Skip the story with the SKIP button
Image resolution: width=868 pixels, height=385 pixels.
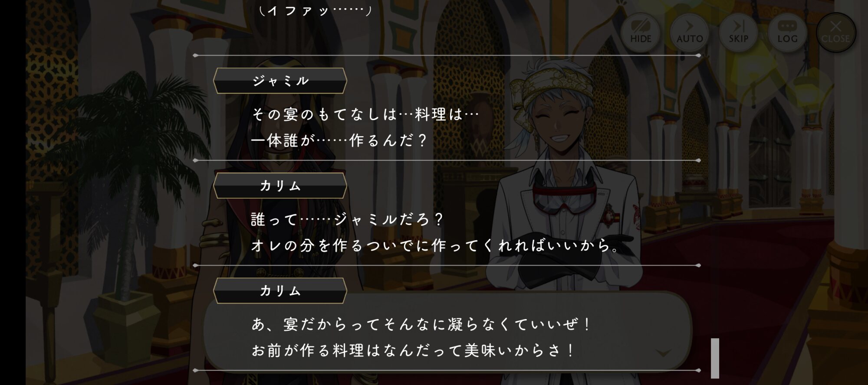tap(738, 33)
